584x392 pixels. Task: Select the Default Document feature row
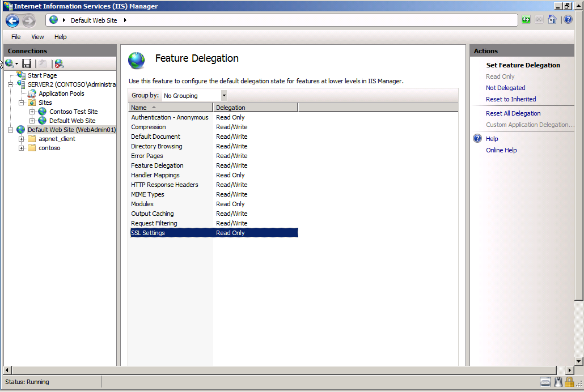point(214,137)
